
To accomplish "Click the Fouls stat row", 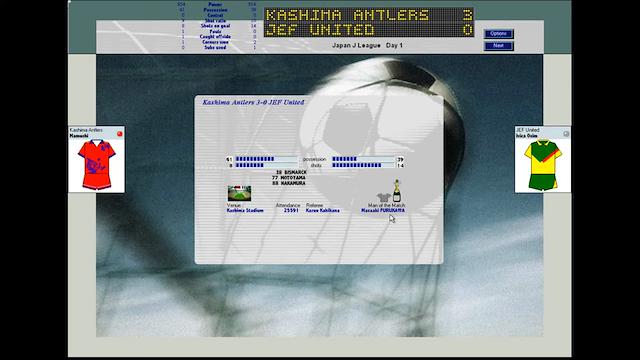I will [216, 31].
